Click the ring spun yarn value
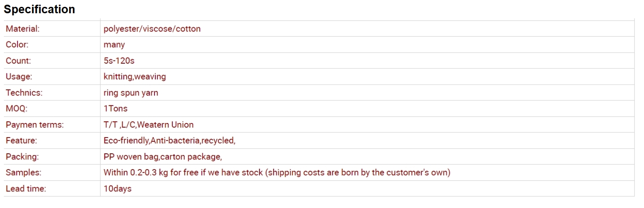The height and width of the screenshot is (208, 644). 131,93
